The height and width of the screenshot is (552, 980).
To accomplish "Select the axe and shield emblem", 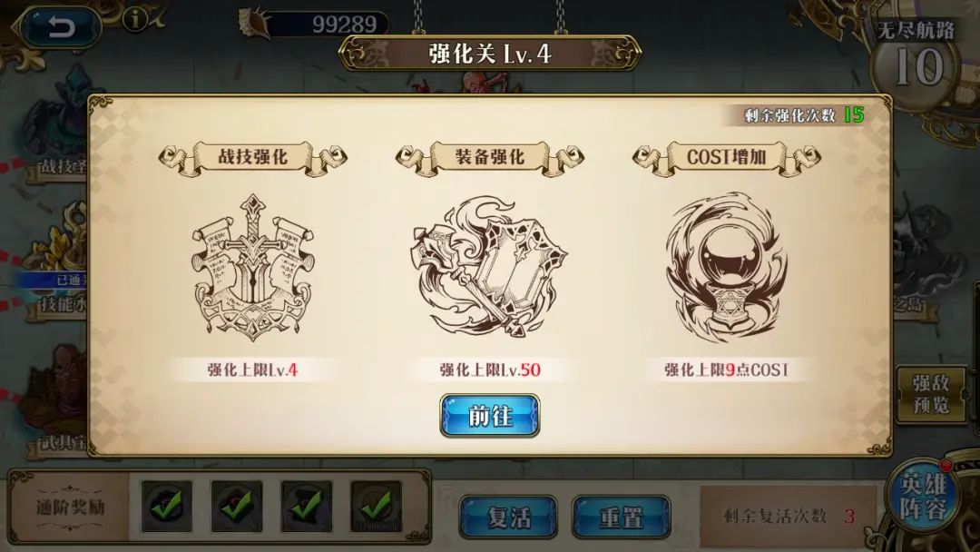I will [x=489, y=267].
